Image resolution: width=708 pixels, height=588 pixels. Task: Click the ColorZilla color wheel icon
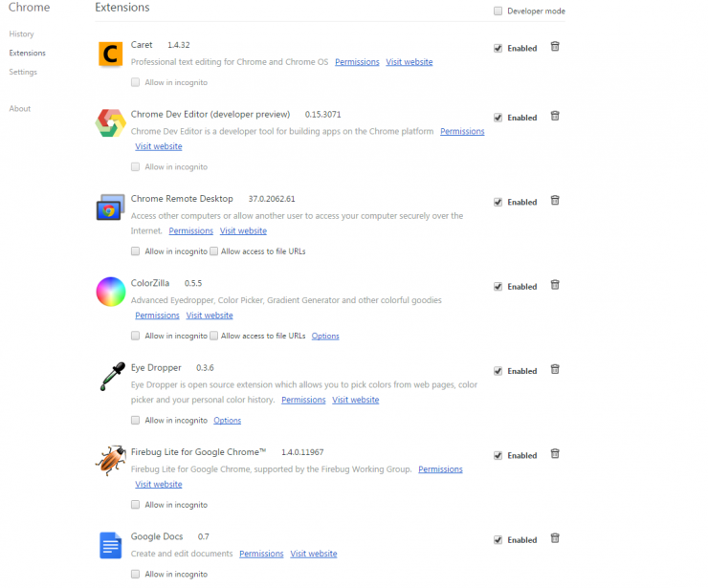(x=111, y=292)
